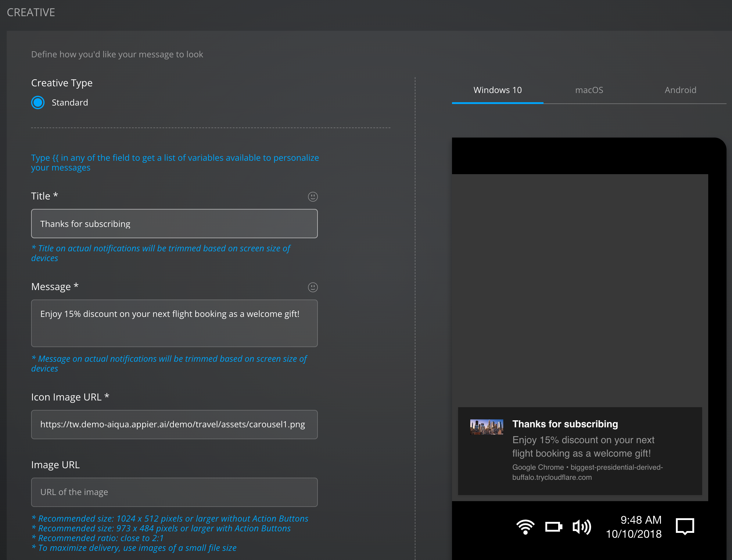
Task: Click the Image URL input field
Action: (x=174, y=492)
